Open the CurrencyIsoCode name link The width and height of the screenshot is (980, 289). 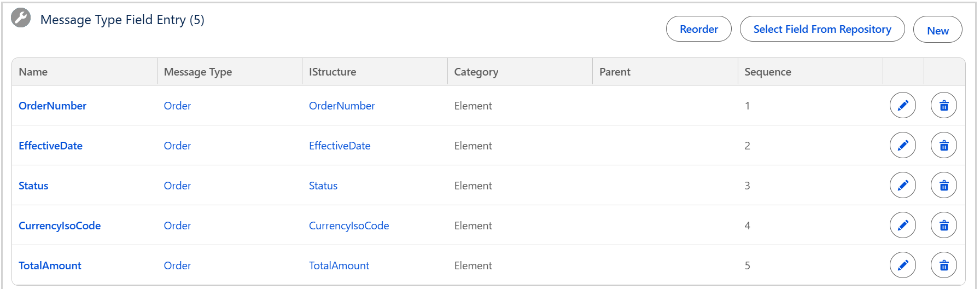click(60, 226)
